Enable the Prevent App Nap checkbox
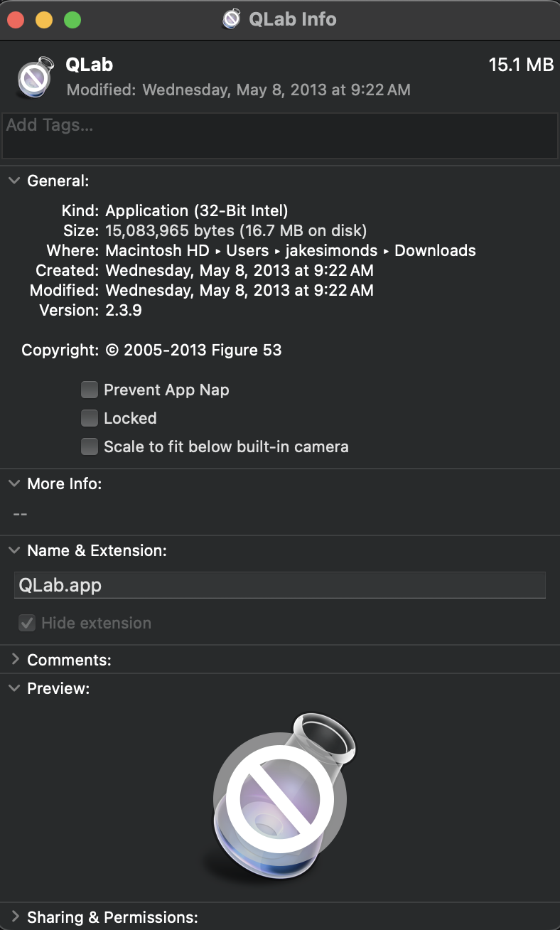Viewport: 560px width, 930px height. point(90,390)
